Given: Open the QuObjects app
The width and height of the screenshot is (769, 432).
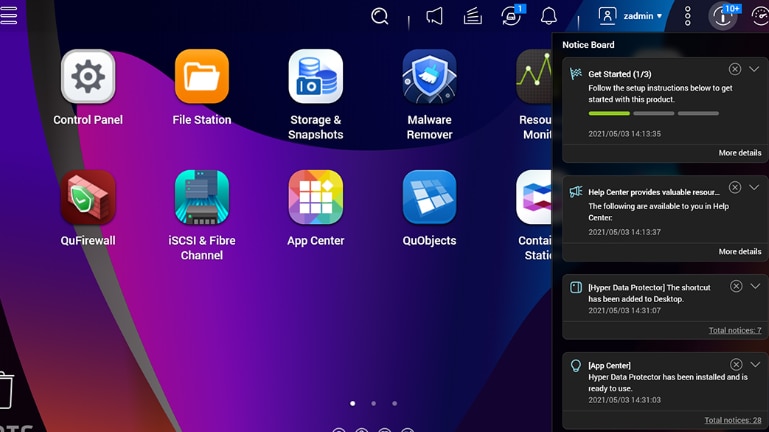Looking at the screenshot, I should tap(429, 198).
